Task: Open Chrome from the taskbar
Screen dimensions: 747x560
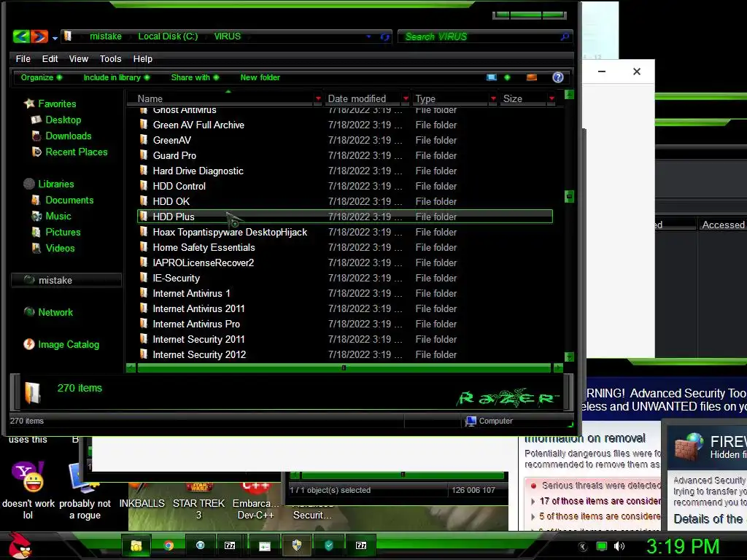Action: 169,545
